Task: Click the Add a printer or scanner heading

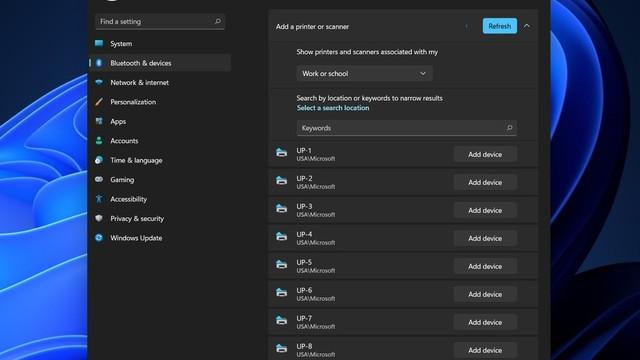Action: (x=312, y=27)
